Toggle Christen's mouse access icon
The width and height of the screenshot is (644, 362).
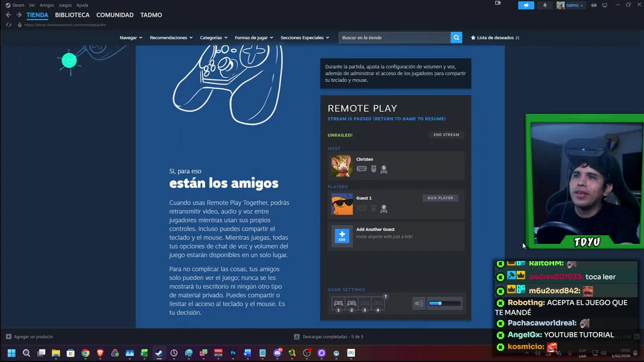click(x=373, y=169)
